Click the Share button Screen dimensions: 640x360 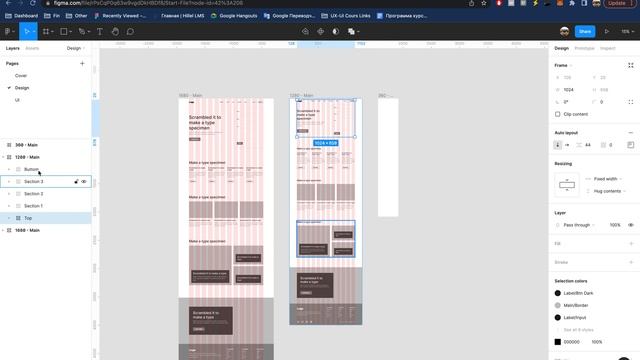coord(585,31)
